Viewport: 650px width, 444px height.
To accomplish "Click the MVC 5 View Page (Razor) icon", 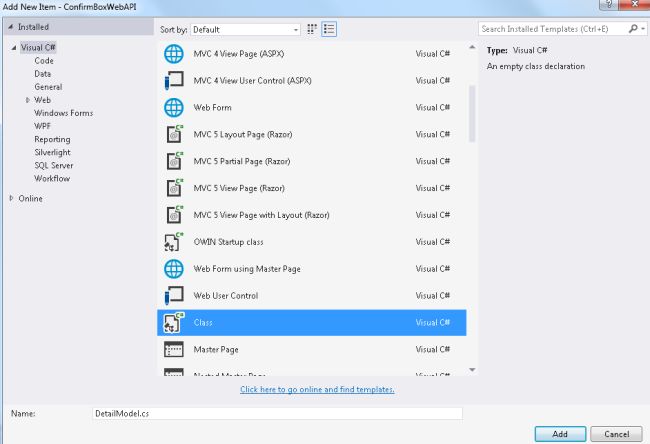I will pyautogui.click(x=175, y=188).
